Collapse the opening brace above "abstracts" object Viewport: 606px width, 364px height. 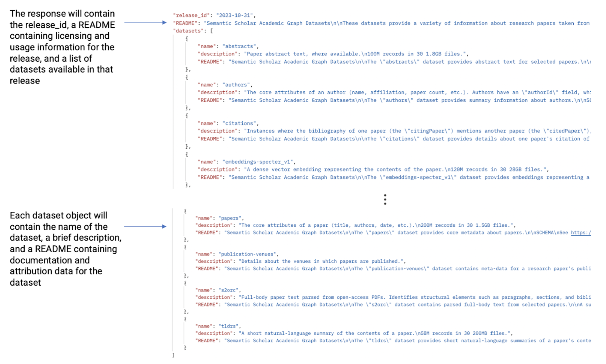point(187,39)
